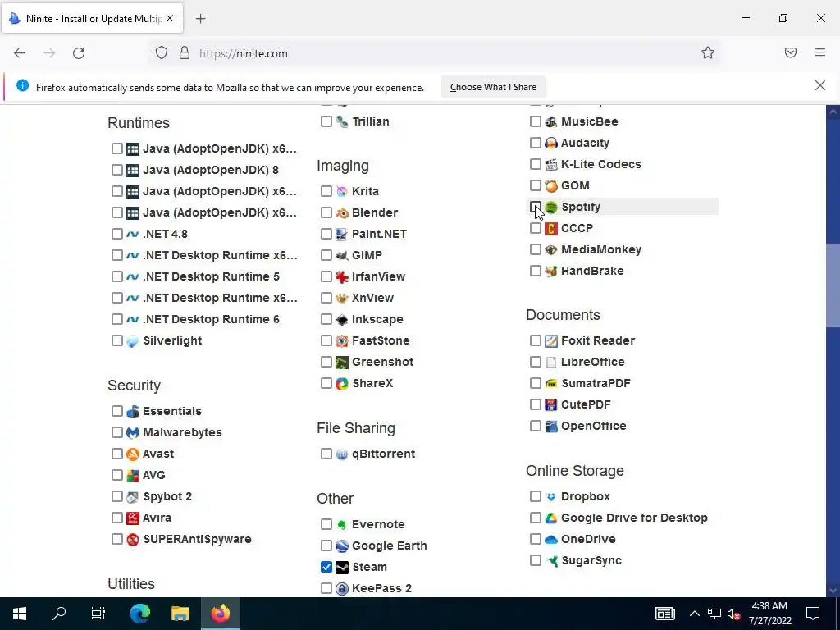Screen dimensions: 840x630
Task: Click the Avira app icon
Action: [133, 518]
